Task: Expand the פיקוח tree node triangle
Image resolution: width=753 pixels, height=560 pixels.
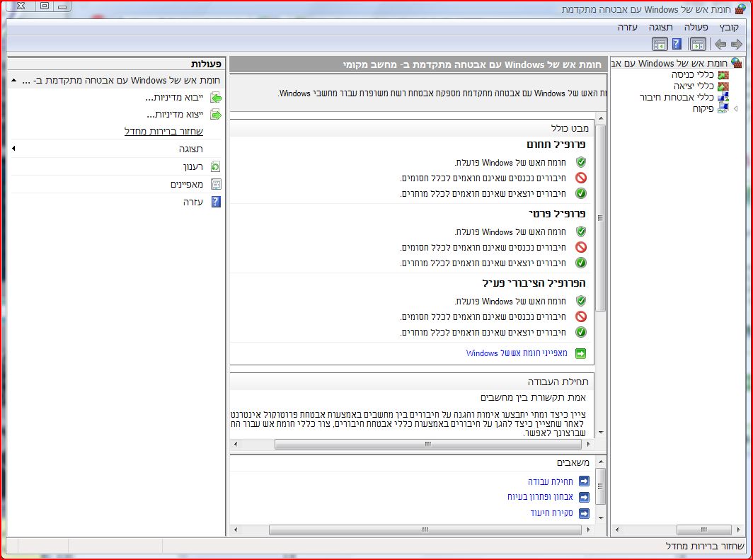Action: click(736, 109)
